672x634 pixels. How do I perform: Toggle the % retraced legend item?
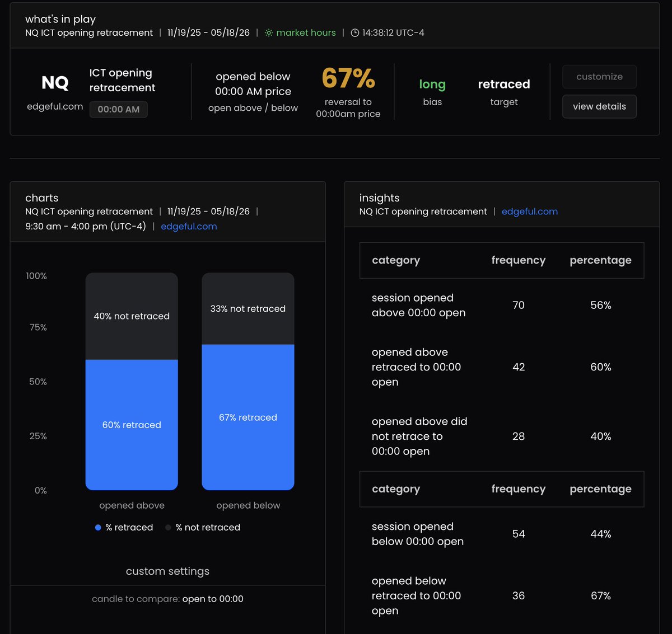124,527
